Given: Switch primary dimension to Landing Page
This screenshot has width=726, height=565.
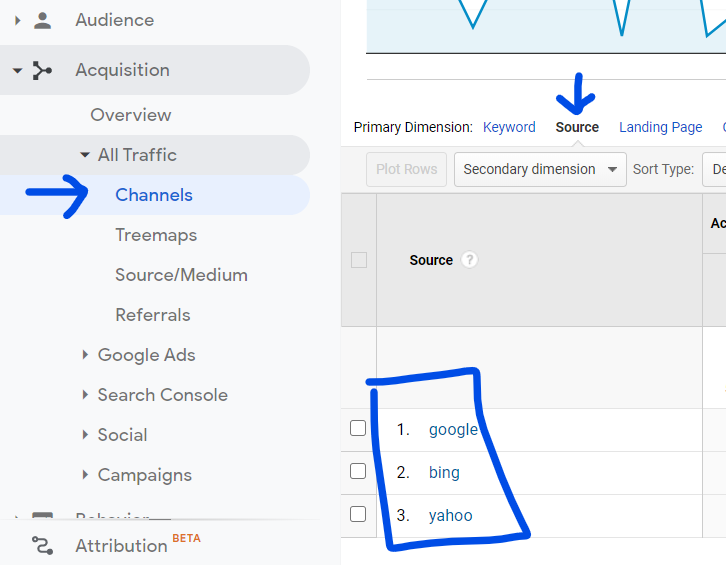Looking at the screenshot, I should (661, 127).
